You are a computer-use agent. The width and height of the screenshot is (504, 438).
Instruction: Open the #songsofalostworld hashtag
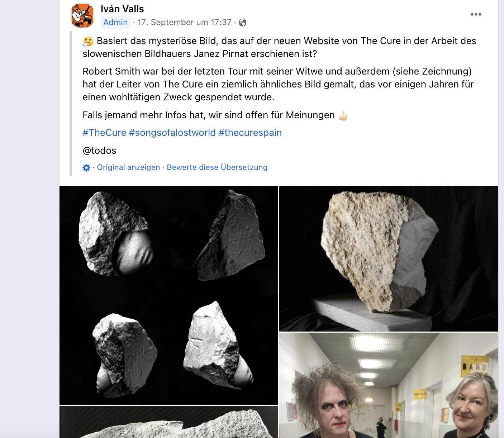pos(172,133)
